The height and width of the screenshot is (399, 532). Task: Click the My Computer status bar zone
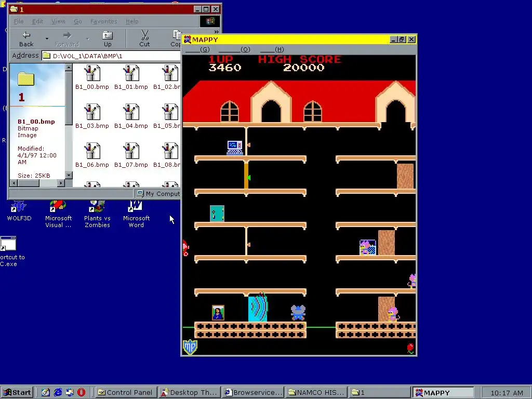coord(158,194)
